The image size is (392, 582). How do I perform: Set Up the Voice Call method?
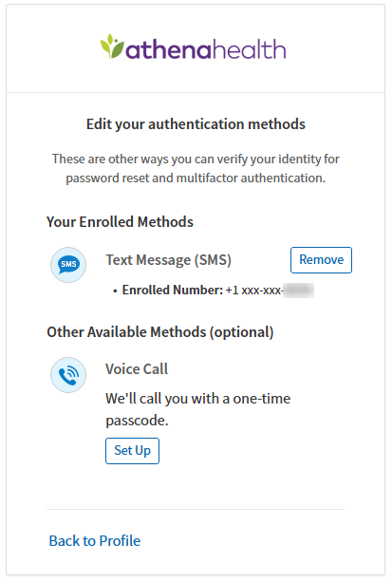click(132, 451)
